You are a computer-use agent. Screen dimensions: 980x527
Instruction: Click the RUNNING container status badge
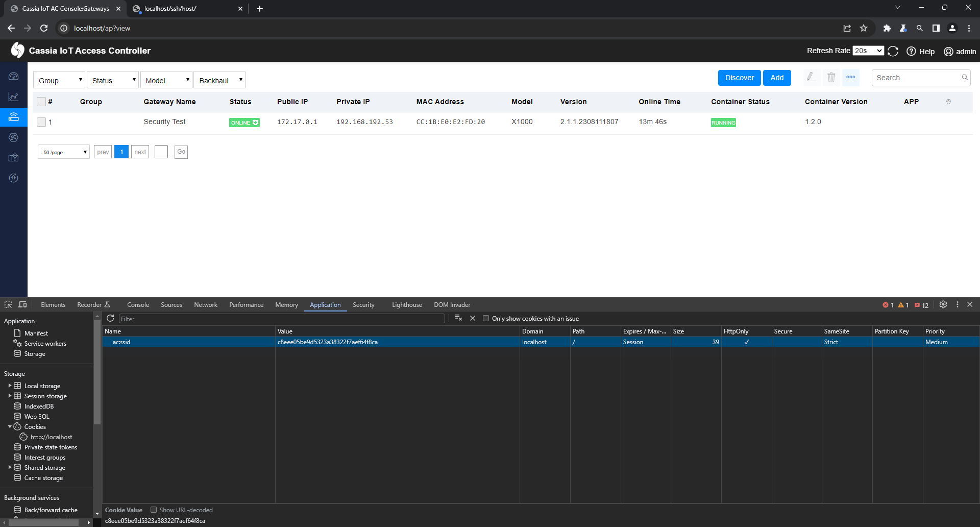[x=723, y=123]
